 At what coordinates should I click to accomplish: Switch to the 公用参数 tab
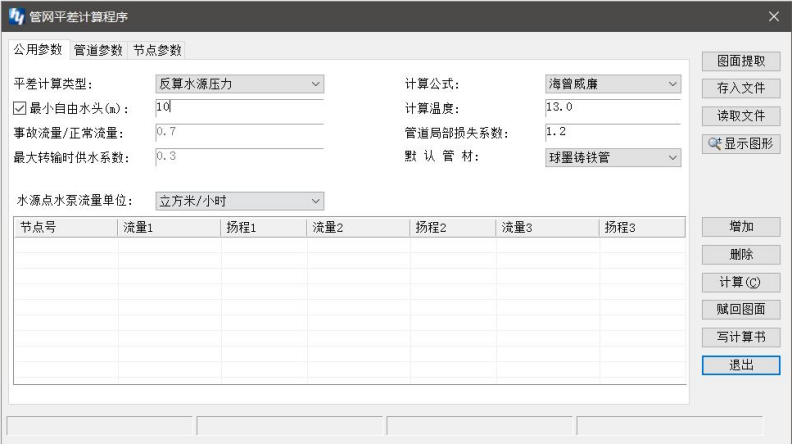tap(38, 50)
